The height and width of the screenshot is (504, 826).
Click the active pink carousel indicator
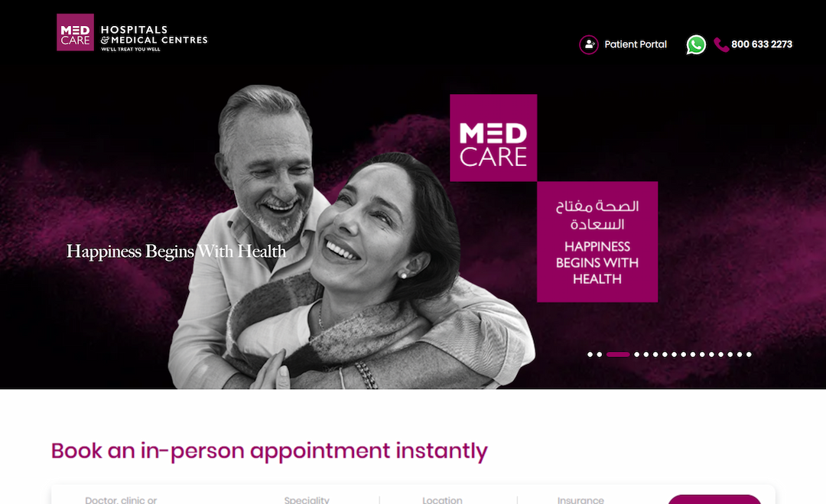pyautogui.click(x=618, y=354)
